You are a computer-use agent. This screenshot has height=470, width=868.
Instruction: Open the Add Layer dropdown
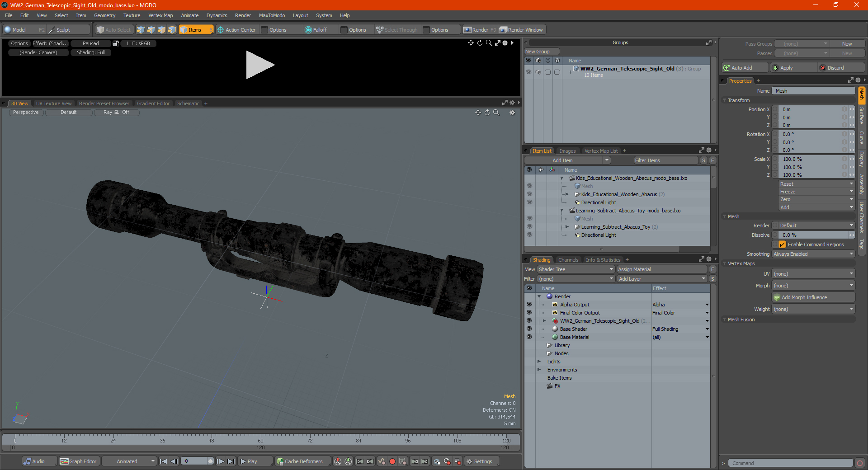click(x=662, y=279)
